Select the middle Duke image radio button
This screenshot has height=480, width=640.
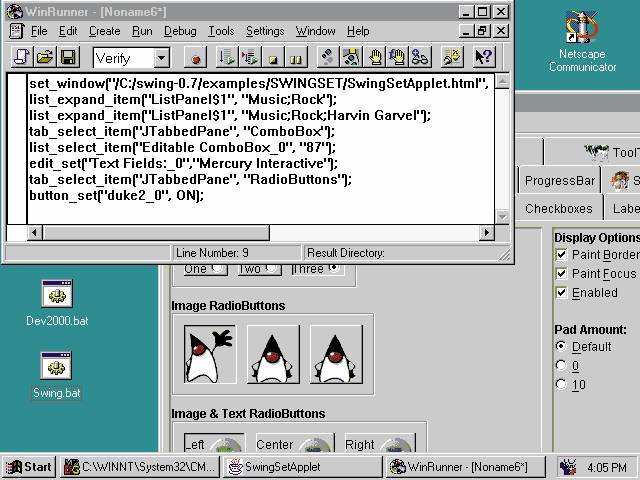[x=273, y=354]
